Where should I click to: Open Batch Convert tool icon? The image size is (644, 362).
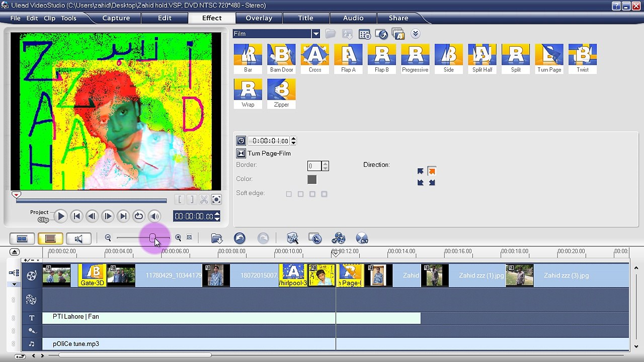[315, 238]
